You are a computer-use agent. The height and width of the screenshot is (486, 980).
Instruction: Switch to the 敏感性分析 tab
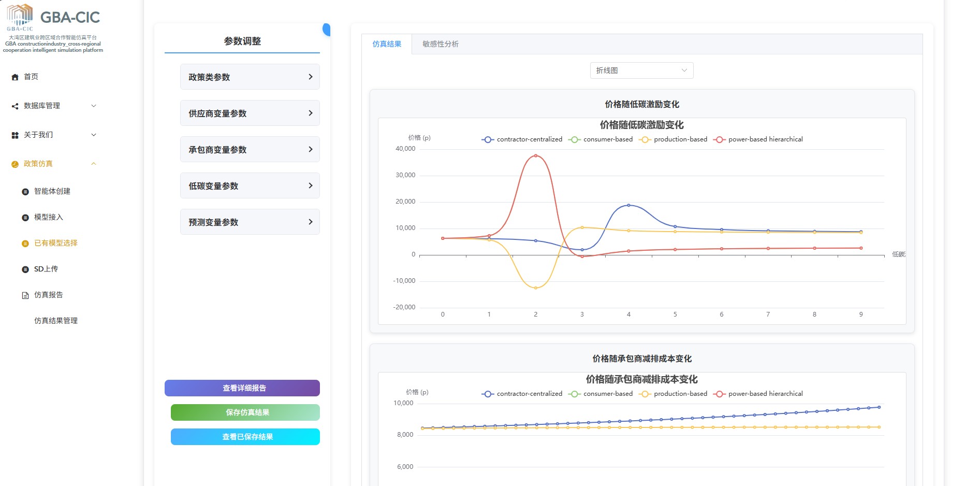pyautogui.click(x=440, y=44)
